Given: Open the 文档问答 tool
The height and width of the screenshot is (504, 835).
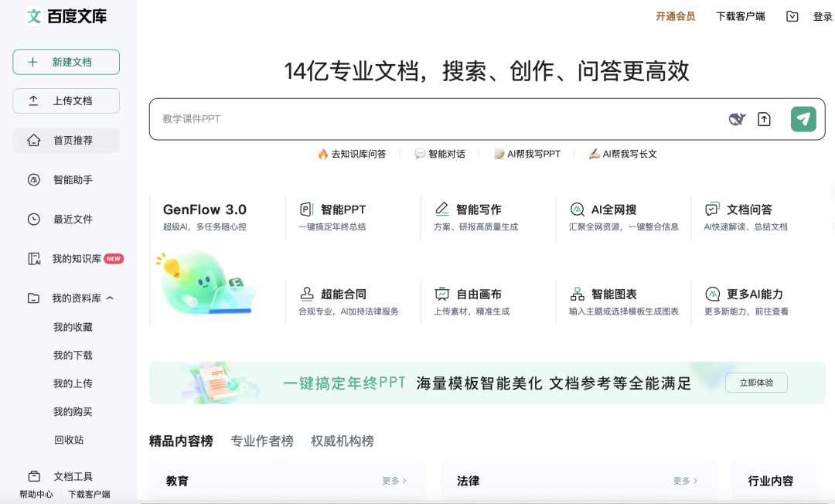Looking at the screenshot, I should pyautogui.click(x=748, y=209).
